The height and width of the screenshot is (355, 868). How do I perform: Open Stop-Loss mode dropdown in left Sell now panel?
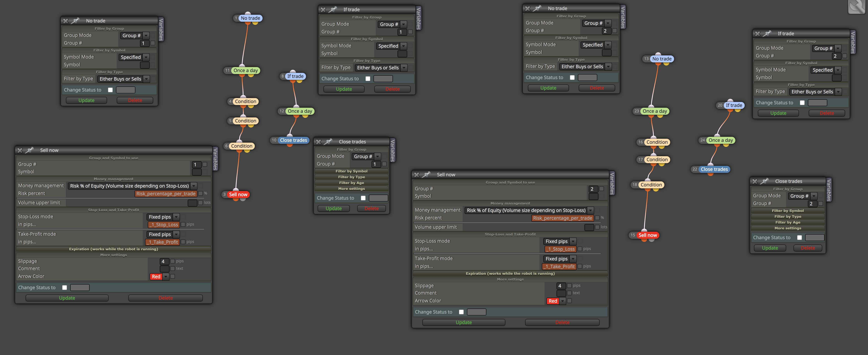click(x=163, y=217)
